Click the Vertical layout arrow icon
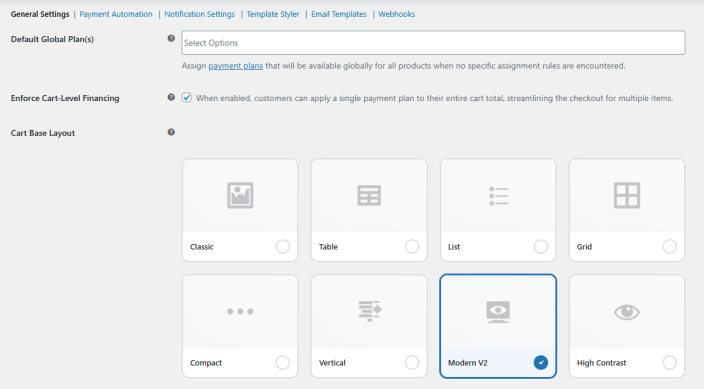The height and width of the screenshot is (389, 704). tap(370, 311)
